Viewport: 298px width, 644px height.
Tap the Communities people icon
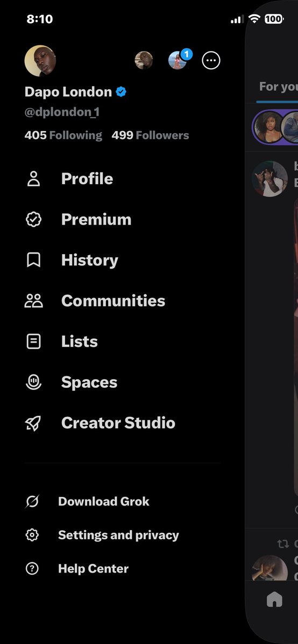click(34, 301)
